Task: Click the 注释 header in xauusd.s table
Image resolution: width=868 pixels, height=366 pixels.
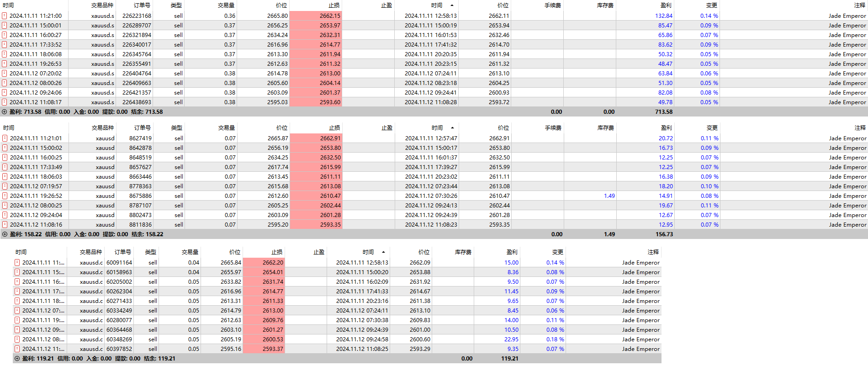Action: pos(860,5)
